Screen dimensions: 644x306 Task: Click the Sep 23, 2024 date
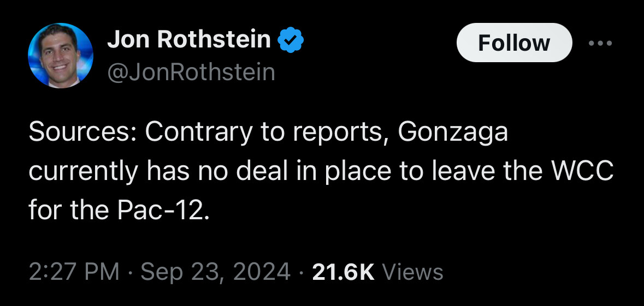tap(216, 272)
